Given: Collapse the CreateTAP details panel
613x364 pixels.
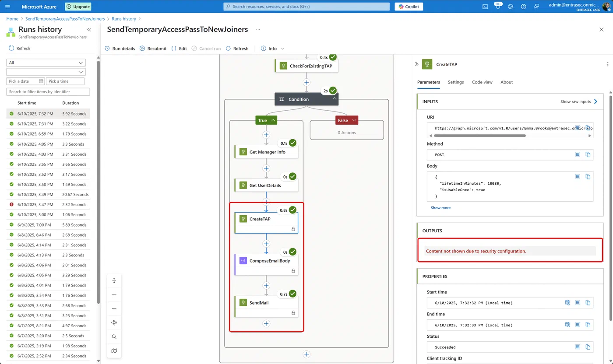Looking at the screenshot, I should point(417,64).
